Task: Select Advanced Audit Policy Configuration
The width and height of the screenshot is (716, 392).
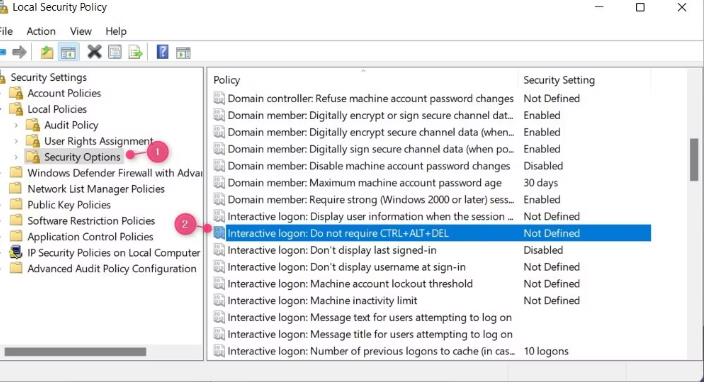Action: 112,269
